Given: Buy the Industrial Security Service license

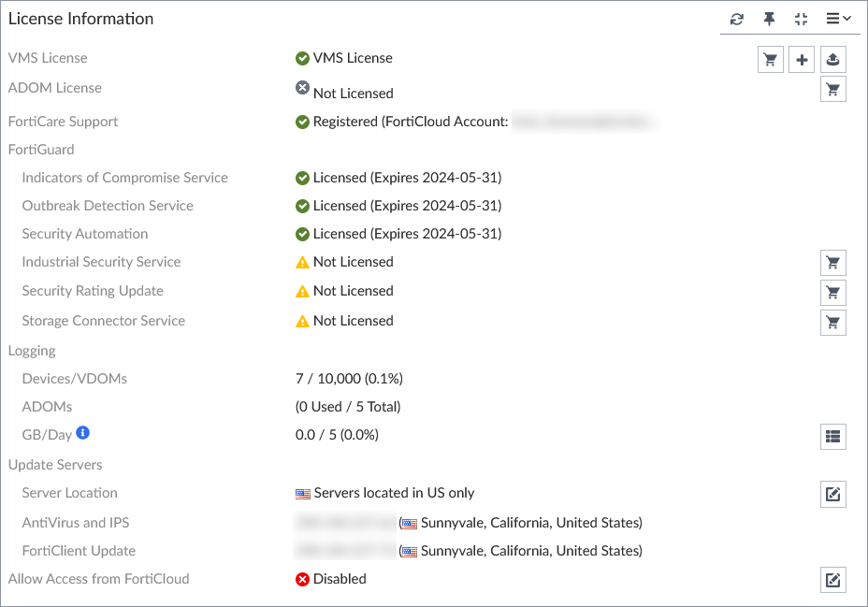Looking at the screenshot, I should [833, 263].
